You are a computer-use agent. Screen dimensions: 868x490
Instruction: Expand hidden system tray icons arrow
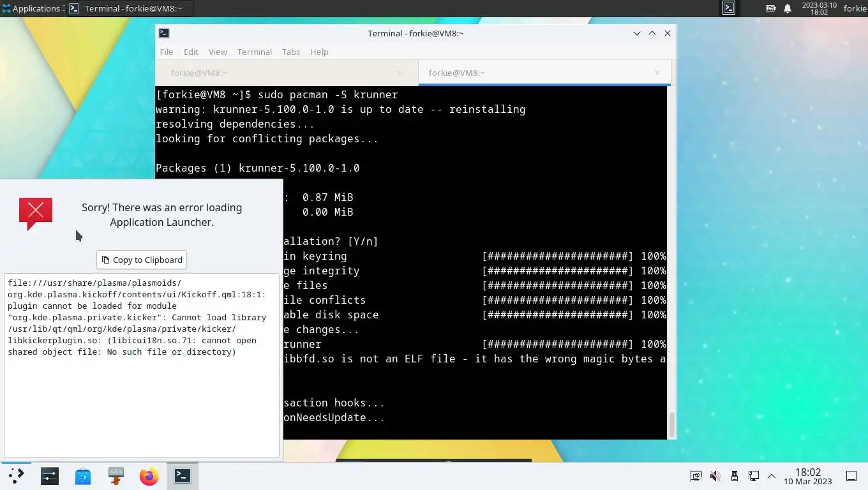pyautogui.click(x=772, y=476)
